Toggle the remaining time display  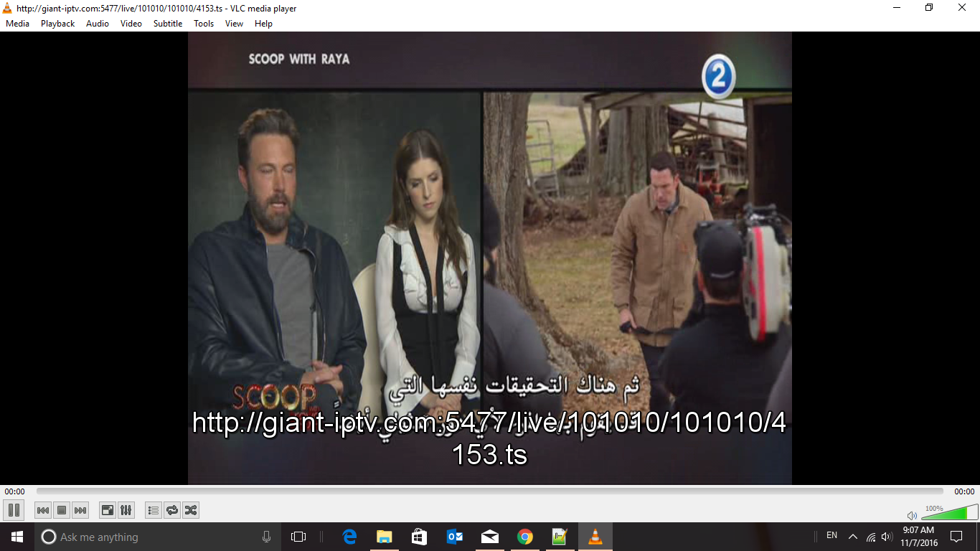[964, 491]
